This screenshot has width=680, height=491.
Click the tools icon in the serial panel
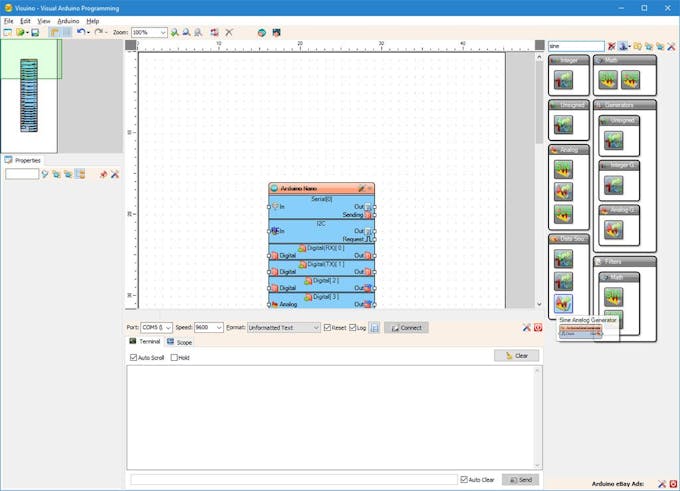pyautogui.click(x=526, y=327)
